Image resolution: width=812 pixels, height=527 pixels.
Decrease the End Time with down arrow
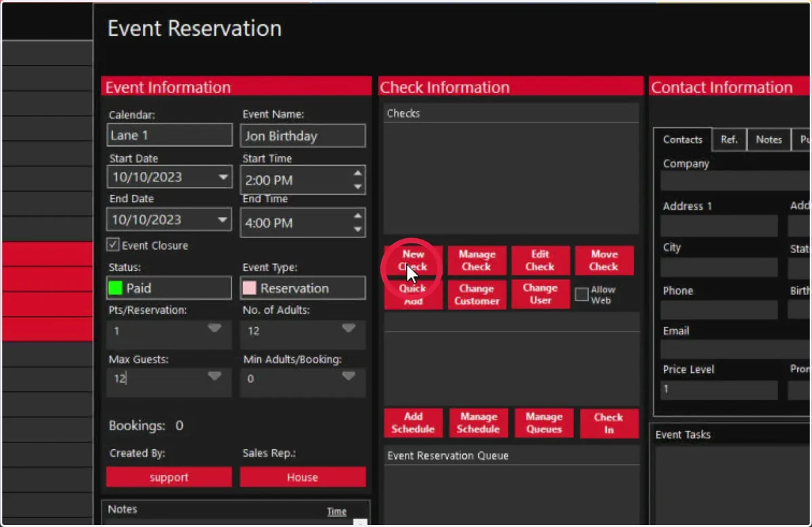358,229
